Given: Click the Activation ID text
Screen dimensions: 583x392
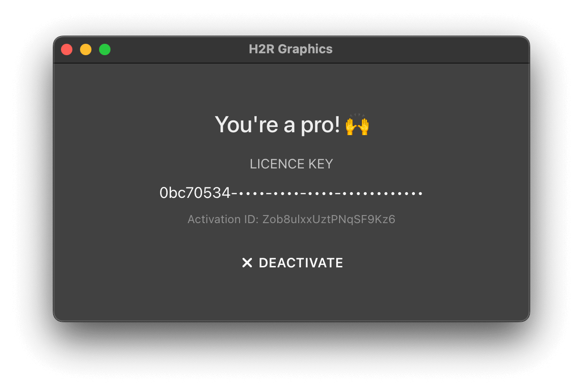Looking at the screenshot, I should 291,219.
